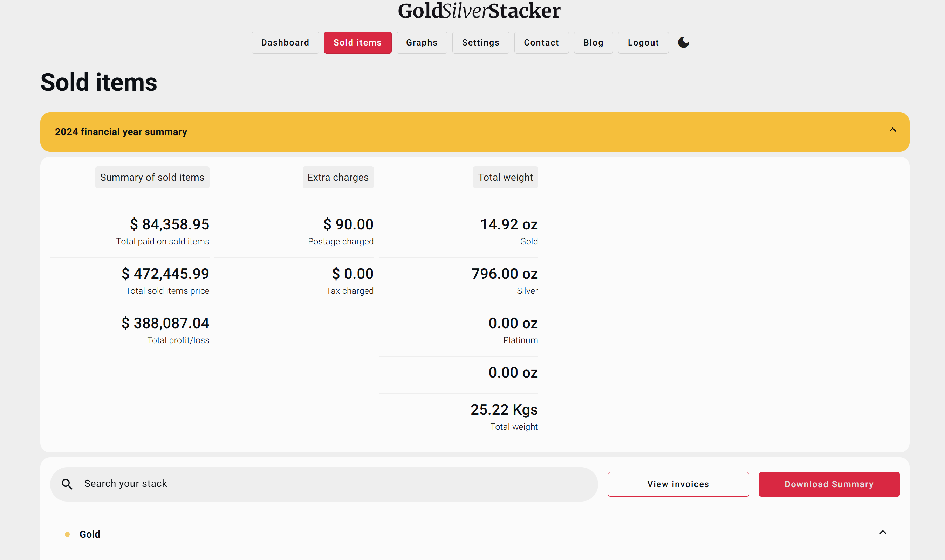Open the Blog link
This screenshot has height=560, width=945.
pyautogui.click(x=593, y=43)
